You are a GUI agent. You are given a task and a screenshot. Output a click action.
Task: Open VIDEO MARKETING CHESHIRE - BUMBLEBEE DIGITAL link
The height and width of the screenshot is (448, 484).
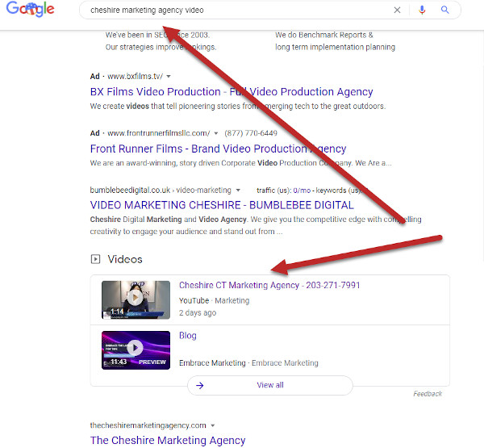[222, 205]
